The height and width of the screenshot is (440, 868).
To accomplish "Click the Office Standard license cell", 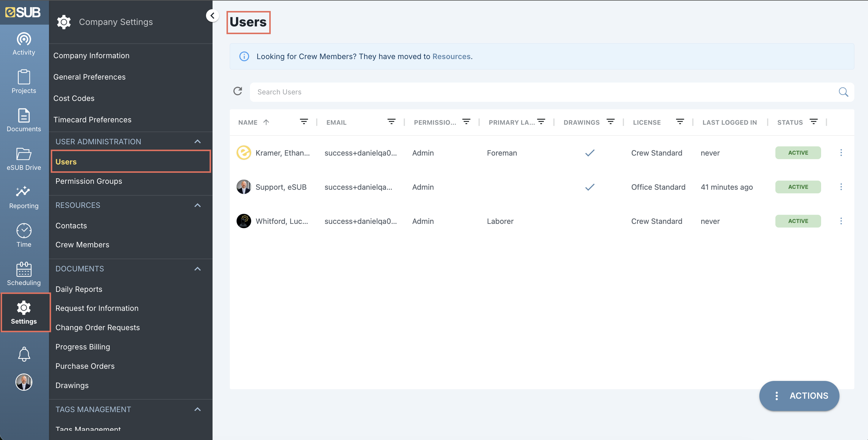I will click(658, 187).
